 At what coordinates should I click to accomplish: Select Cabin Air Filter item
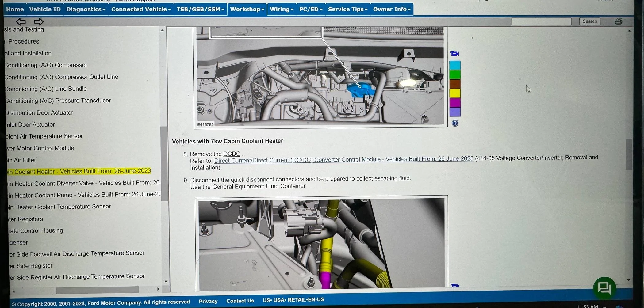click(x=21, y=160)
